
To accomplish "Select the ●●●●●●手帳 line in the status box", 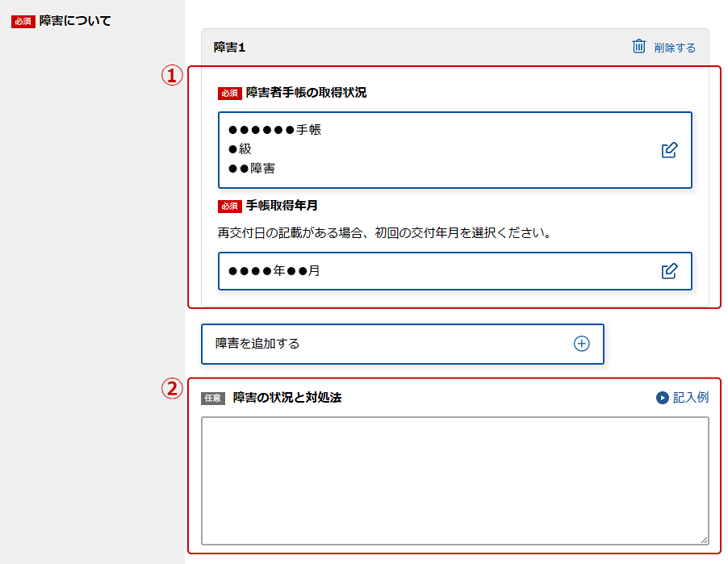I will [x=275, y=129].
